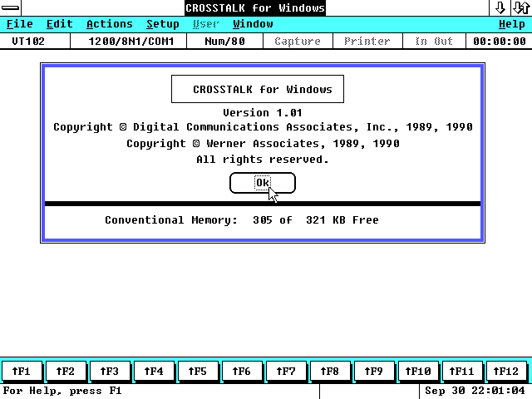Click the Sep 30 22:01:04 clock

[x=475, y=391]
